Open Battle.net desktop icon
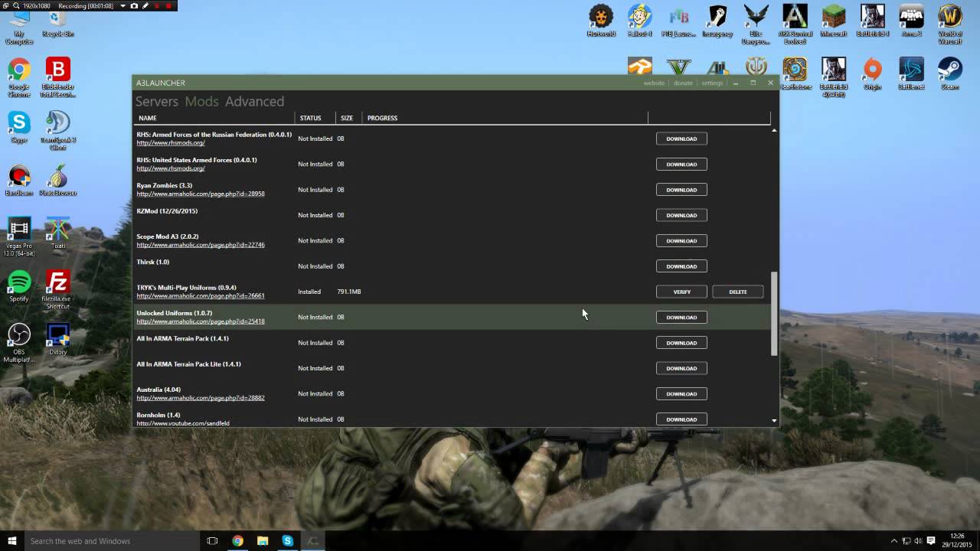 click(911, 74)
